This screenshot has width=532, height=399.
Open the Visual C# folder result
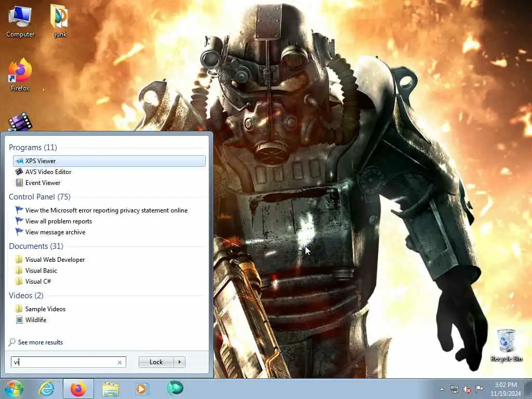point(109,281)
